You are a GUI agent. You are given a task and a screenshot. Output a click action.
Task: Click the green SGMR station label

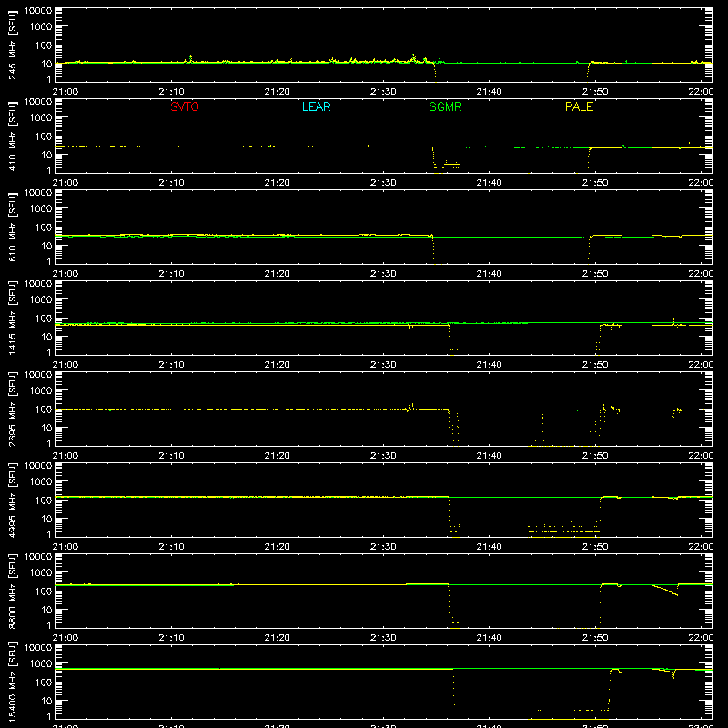pyautogui.click(x=445, y=106)
